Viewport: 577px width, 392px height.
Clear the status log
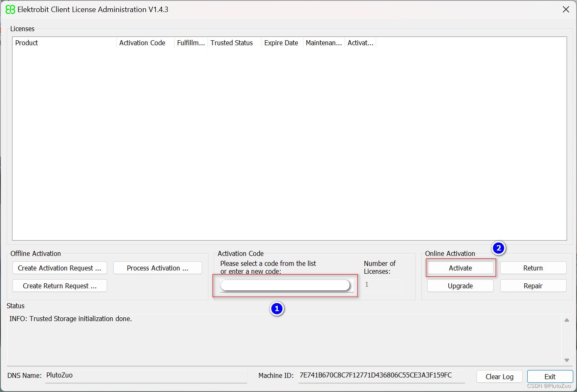pos(499,377)
